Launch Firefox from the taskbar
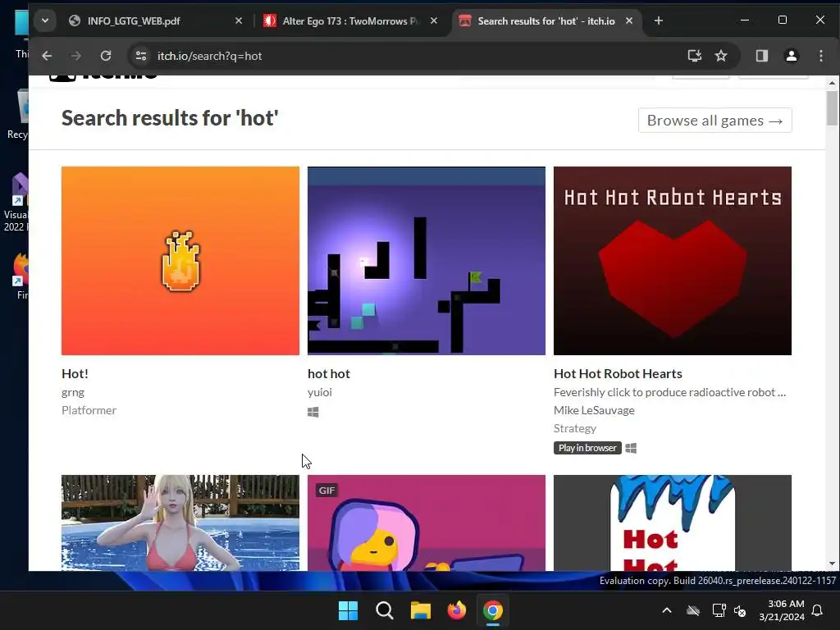The height and width of the screenshot is (630, 840). click(456, 610)
